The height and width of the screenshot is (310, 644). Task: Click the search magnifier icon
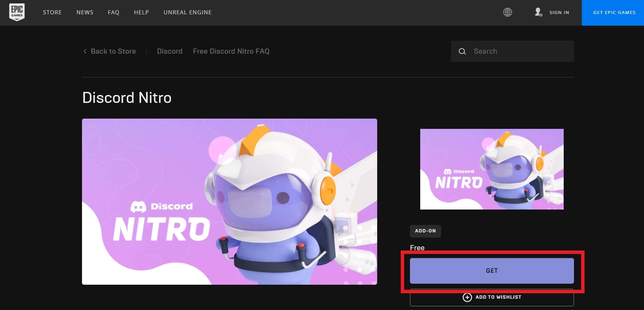coord(462,51)
